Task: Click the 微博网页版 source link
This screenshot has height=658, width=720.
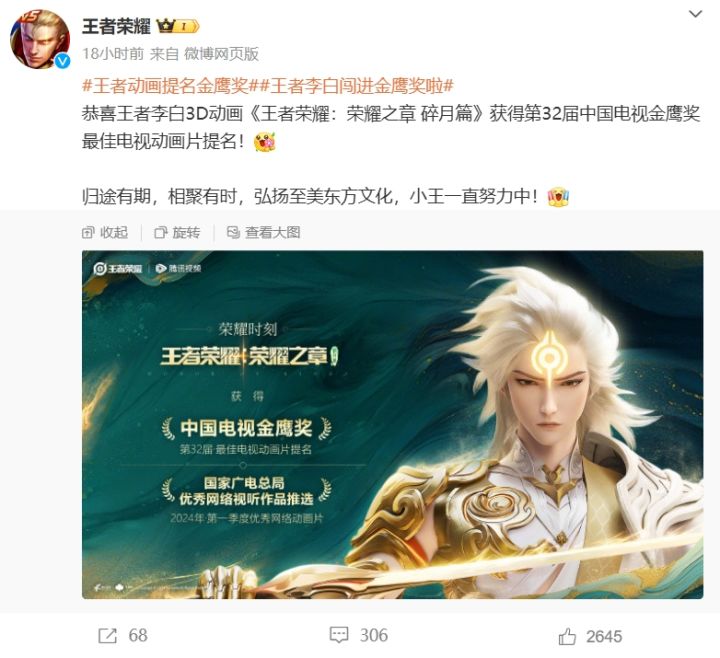Action: 221,54
